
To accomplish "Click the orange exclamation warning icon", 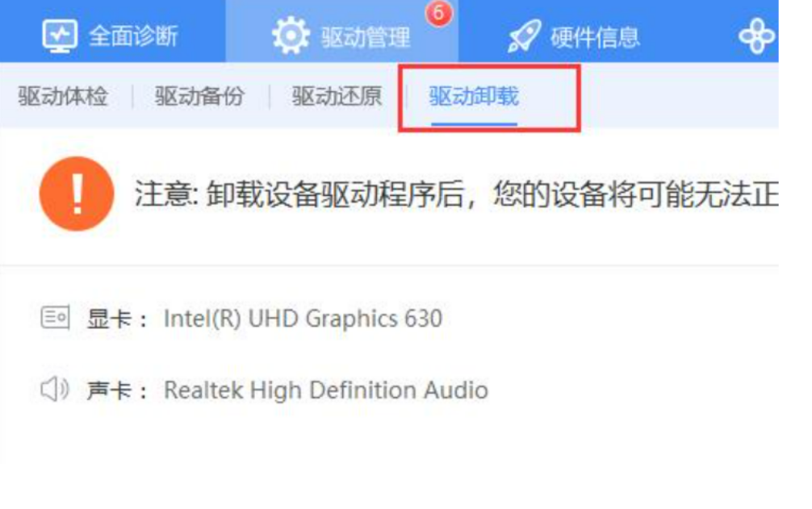I will (77, 194).
